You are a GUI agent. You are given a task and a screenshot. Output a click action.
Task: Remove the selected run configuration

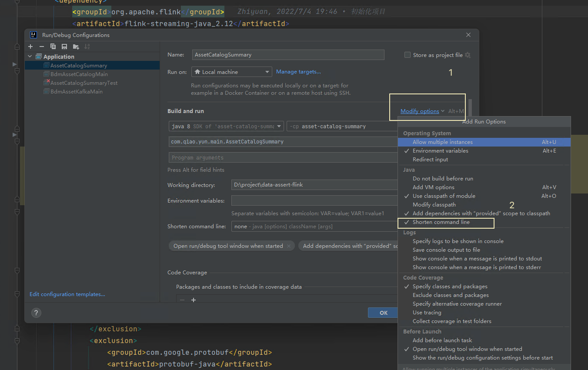coord(41,47)
